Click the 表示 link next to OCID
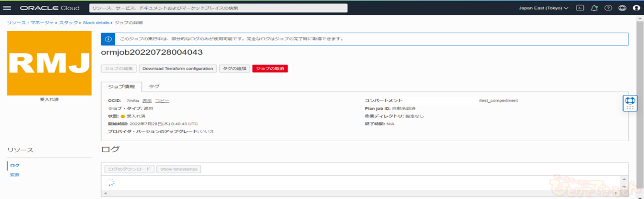The height and width of the screenshot is (199, 644). pyautogui.click(x=147, y=101)
